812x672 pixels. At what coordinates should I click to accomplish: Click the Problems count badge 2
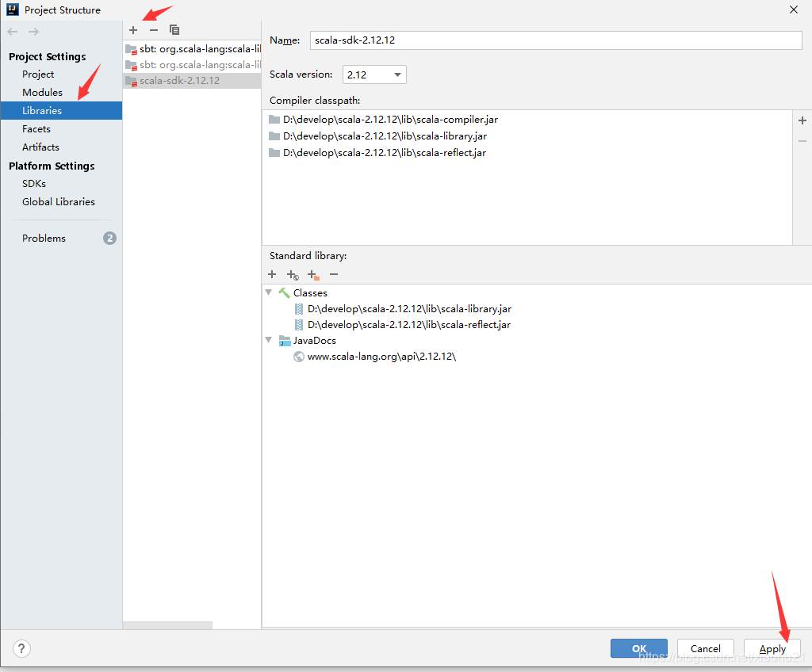[x=109, y=239]
